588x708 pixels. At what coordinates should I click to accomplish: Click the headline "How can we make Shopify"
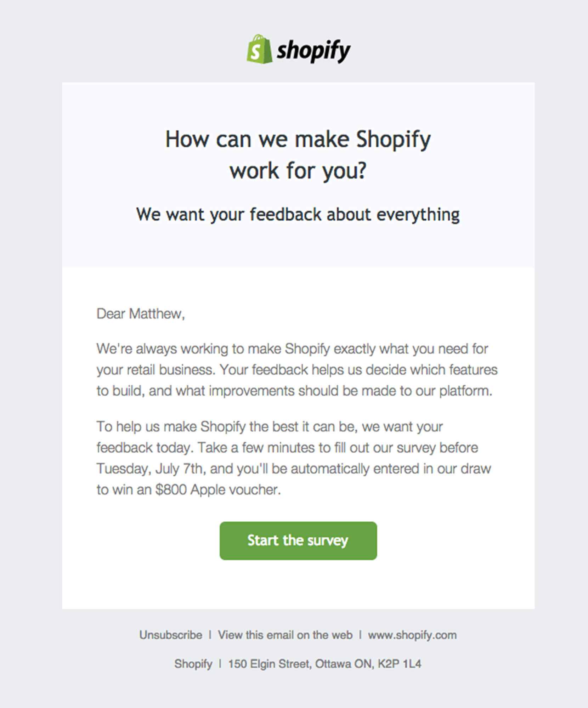[x=298, y=140]
